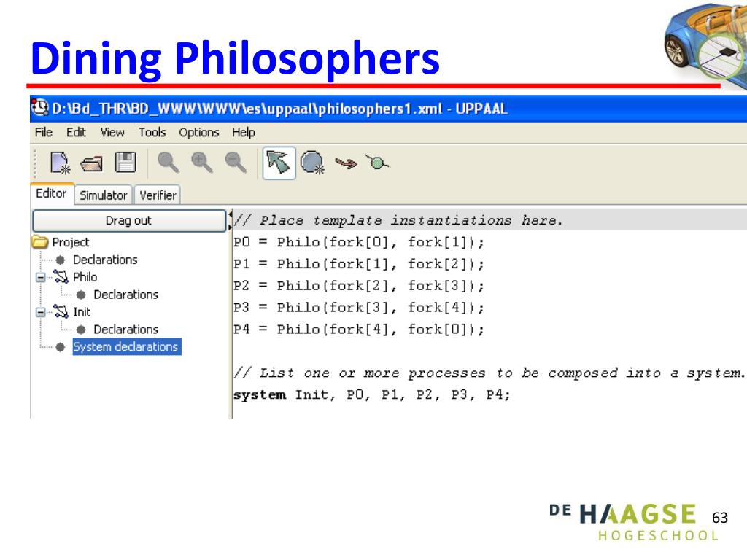Click the Init template icon
This screenshot has height=560, width=747.
pos(61,311)
